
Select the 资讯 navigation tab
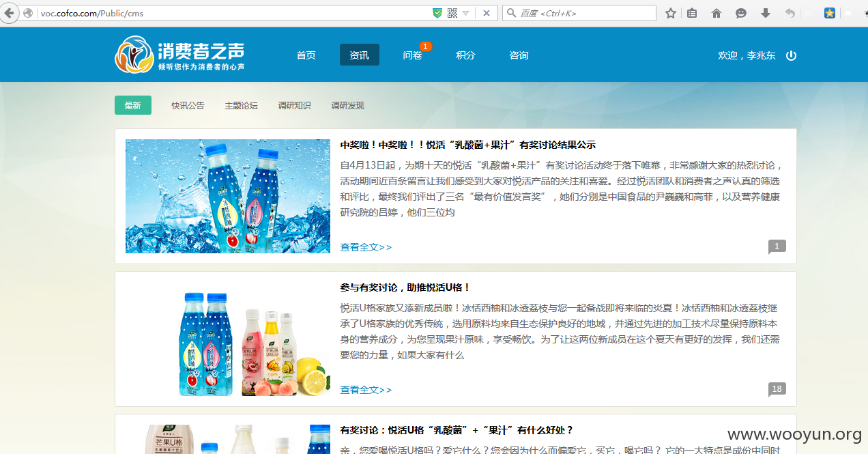(x=360, y=55)
